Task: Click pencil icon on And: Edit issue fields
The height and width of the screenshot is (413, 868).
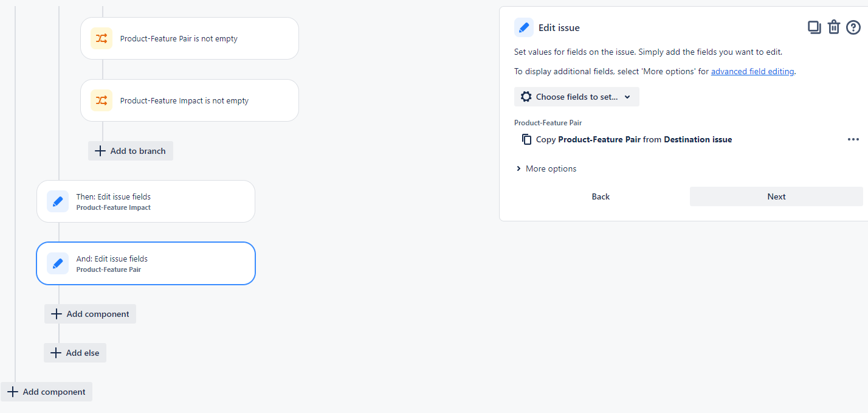Action: tap(58, 263)
